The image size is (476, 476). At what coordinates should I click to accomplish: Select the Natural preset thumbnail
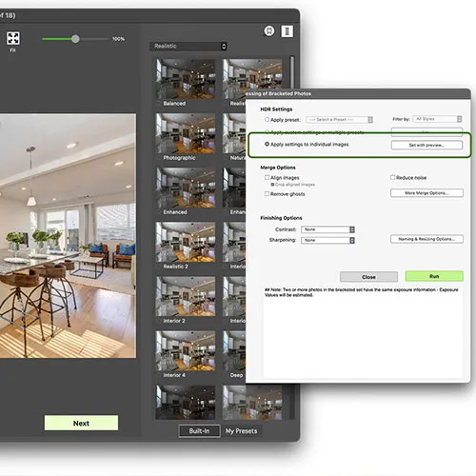click(234, 133)
